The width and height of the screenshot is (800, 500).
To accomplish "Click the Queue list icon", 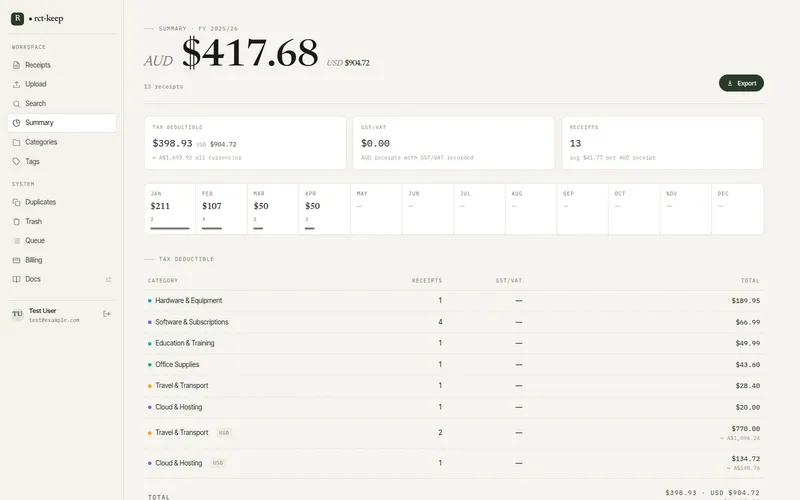I will (x=16, y=241).
